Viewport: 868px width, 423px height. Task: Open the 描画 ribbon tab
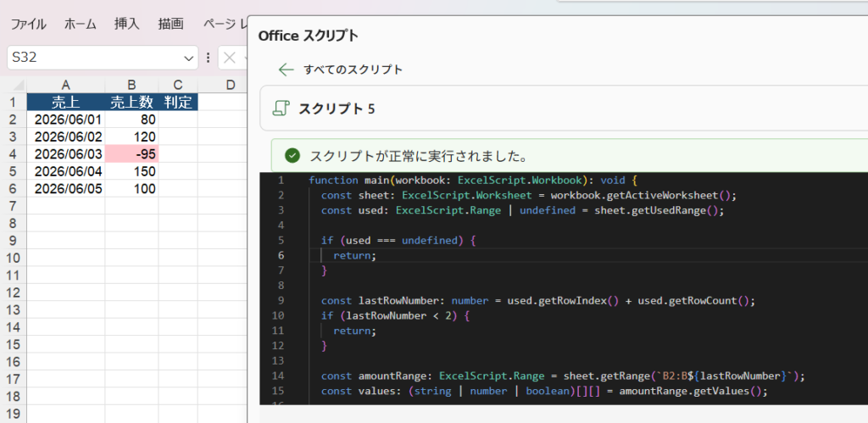pos(171,24)
